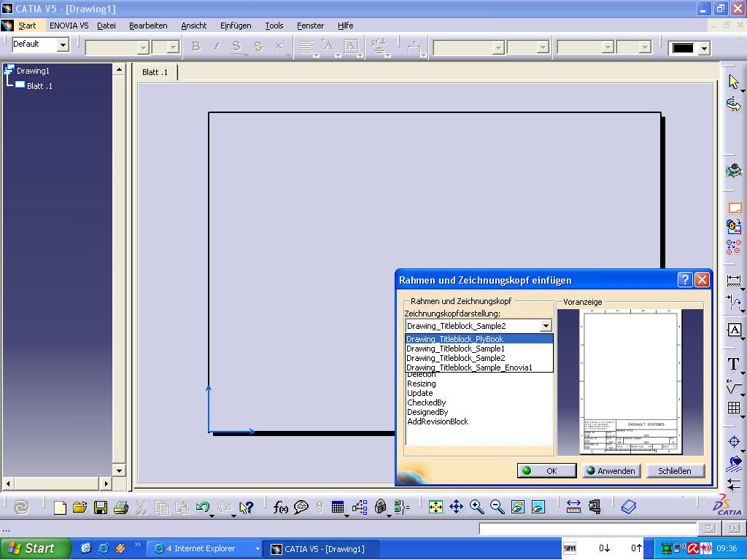Click the Zoom Out magnifier

click(498, 507)
